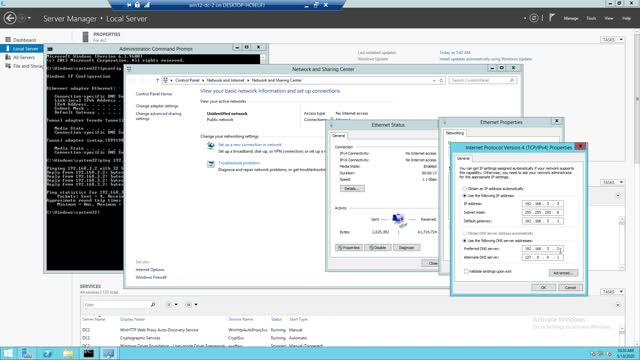
Task: Click the Troubleshoot problems link
Action: pyautogui.click(x=239, y=163)
